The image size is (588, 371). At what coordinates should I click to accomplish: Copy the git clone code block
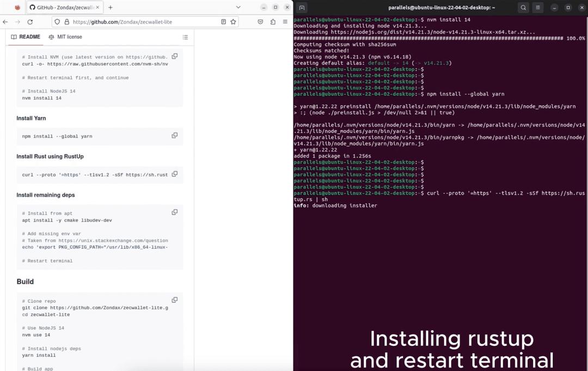coord(174,300)
